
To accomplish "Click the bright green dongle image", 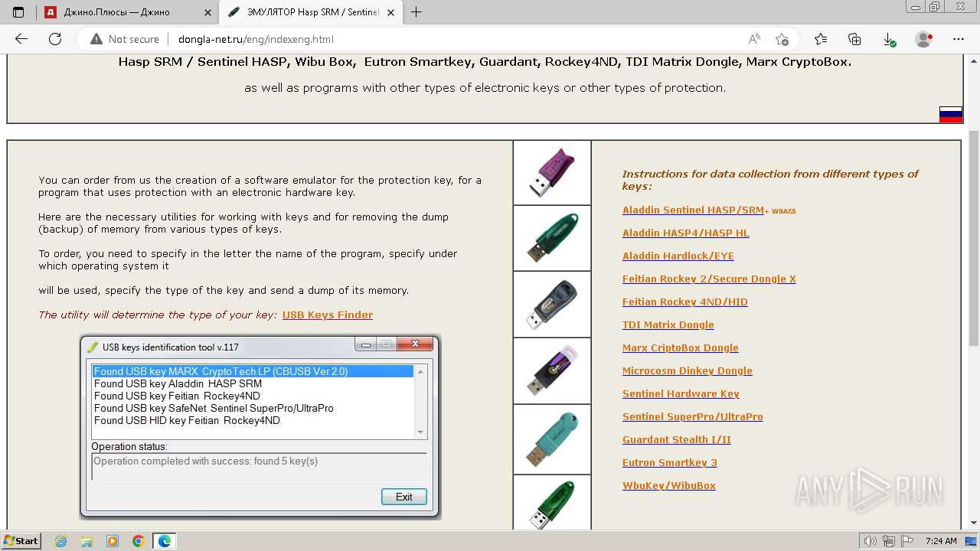I will (x=552, y=503).
